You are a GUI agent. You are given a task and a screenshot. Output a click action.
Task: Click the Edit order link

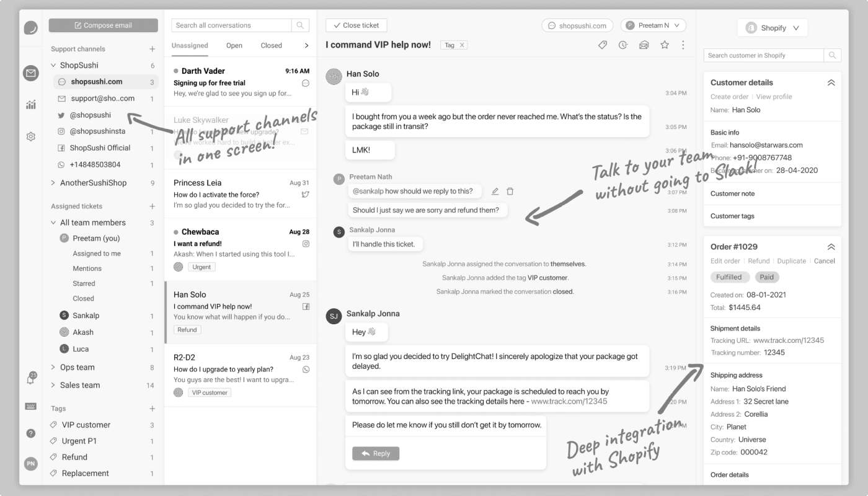(725, 261)
